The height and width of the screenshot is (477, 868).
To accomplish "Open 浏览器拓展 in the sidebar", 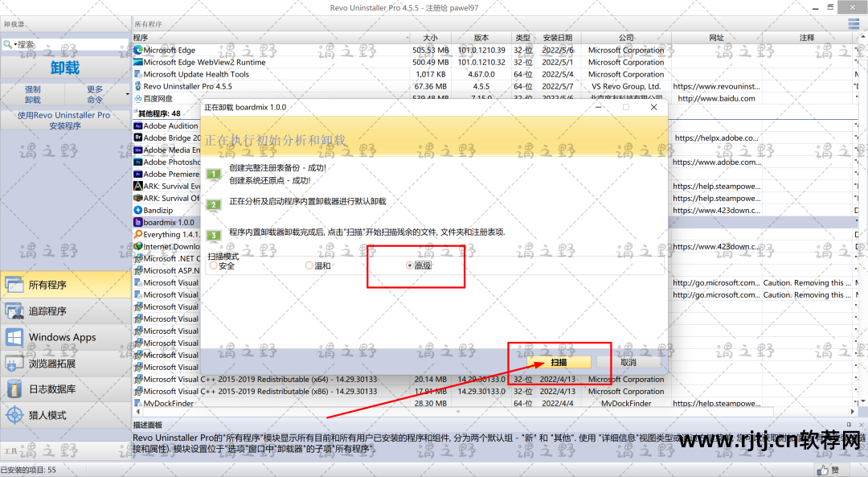I will 65,364.
